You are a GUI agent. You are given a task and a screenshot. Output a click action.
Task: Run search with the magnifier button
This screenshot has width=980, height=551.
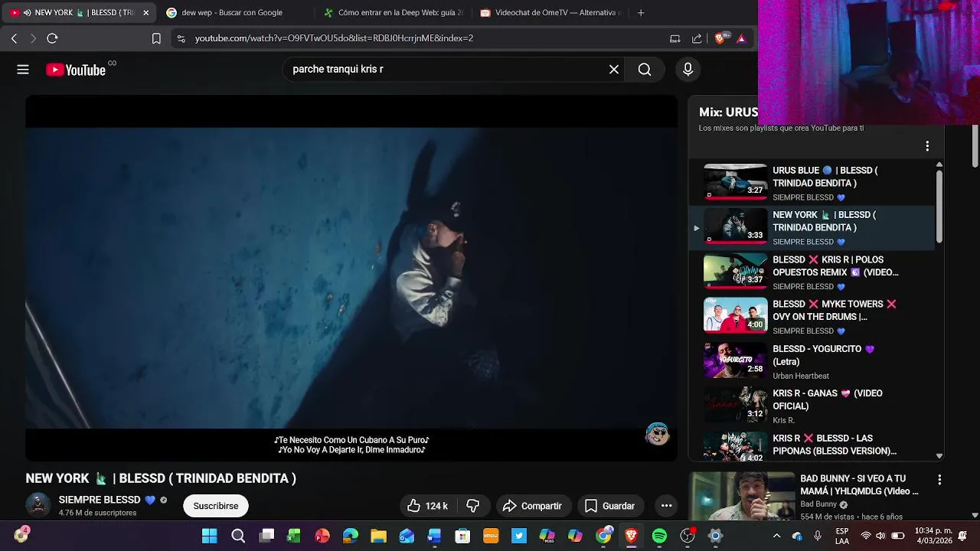pos(645,70)
